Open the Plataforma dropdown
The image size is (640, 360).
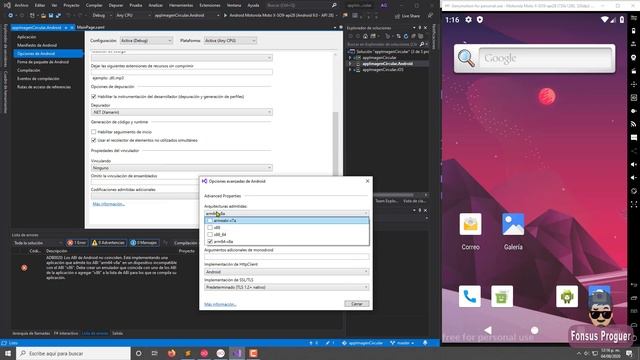(230, 40)
